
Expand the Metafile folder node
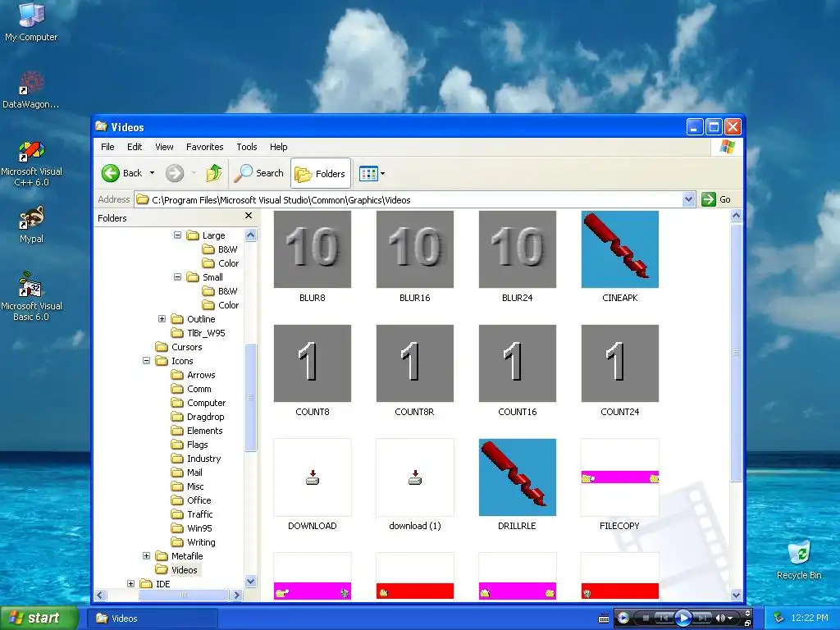click(146, 555)
